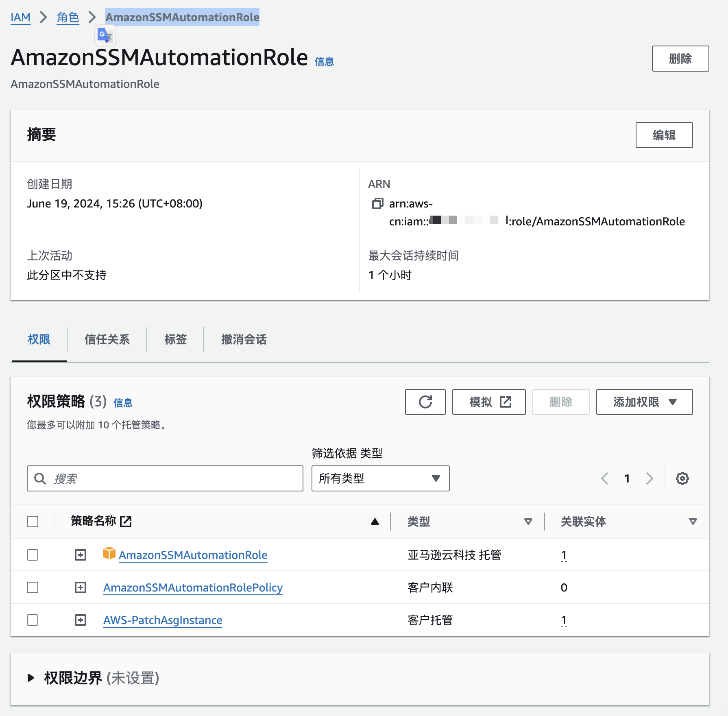This screenshot has width=728, height=716.
Task: Click the Google Translate icon near the breadcrumb
Action: pos(105,35)
